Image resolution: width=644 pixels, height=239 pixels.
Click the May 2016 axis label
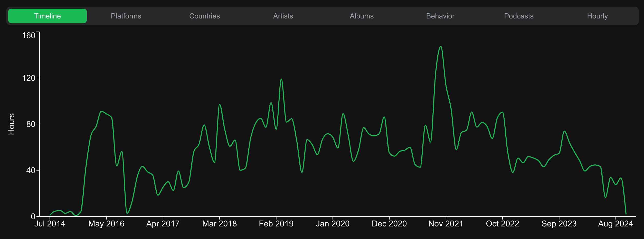tap(106, 224)
